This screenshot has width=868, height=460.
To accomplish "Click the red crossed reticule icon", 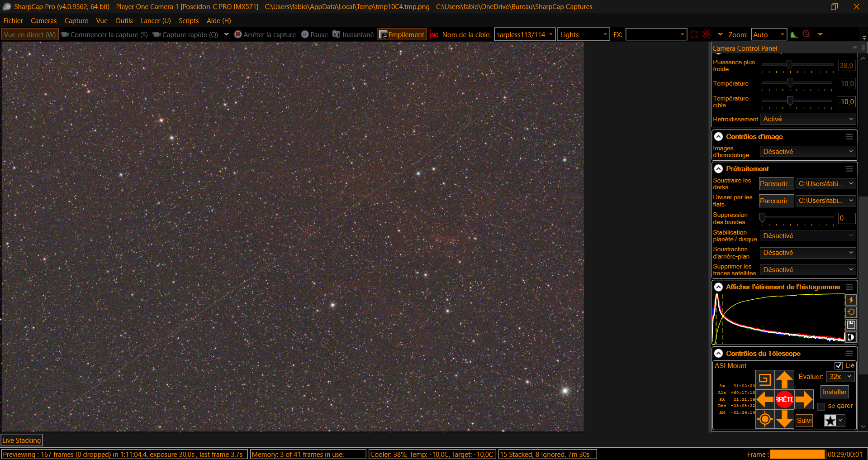I will pyautogui.click(x=707, y=34).
